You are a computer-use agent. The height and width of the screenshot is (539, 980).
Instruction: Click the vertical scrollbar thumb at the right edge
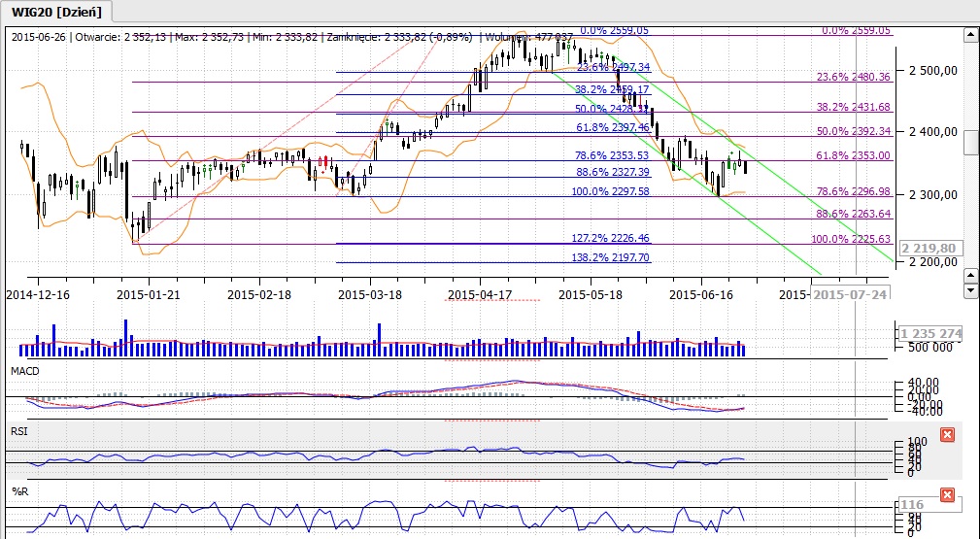click(x=970, y=142)
